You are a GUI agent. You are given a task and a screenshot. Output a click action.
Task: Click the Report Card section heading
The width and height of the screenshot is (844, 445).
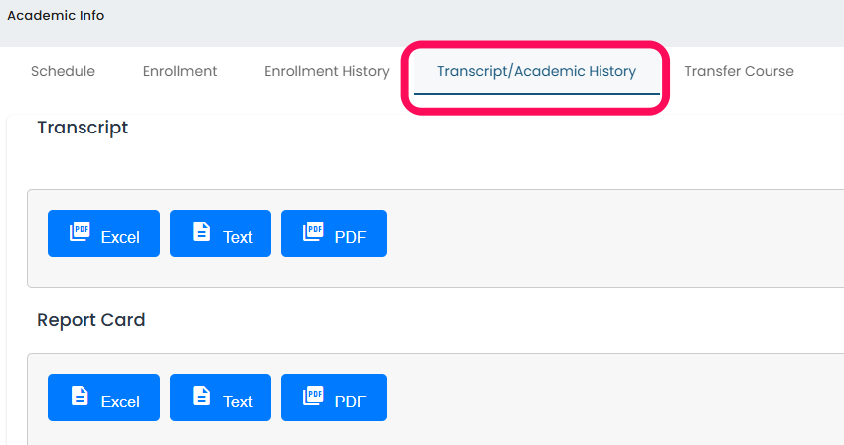91,320
